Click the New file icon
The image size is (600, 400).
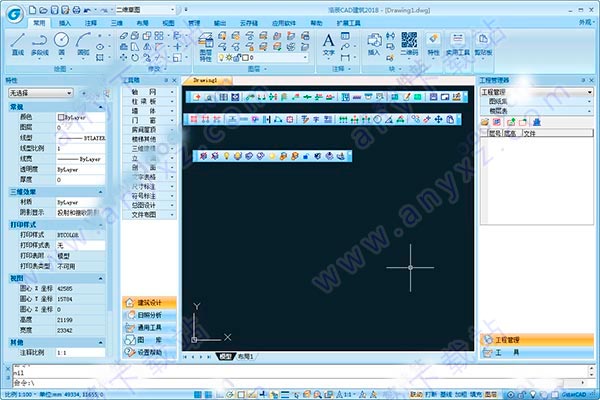pyautogui.click(x=33, y=10)
